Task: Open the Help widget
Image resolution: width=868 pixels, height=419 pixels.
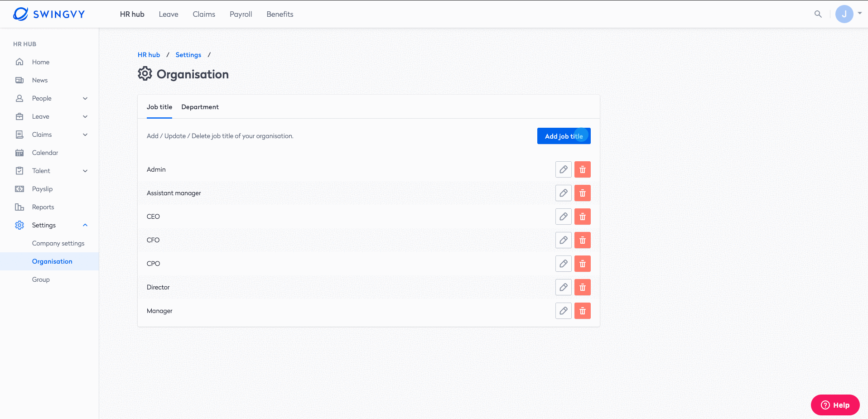Action: pyautogui.click(x=835, y=405)
